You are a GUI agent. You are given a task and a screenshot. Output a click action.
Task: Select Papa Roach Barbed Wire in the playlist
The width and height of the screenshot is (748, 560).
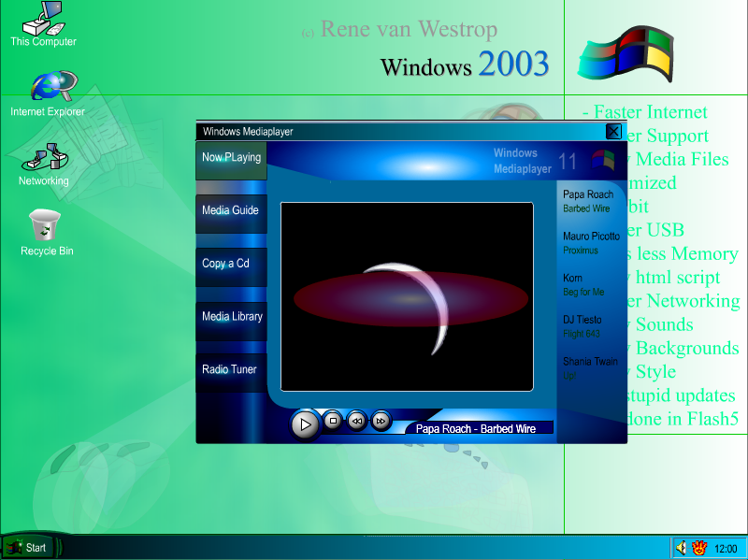coord(588,201)
